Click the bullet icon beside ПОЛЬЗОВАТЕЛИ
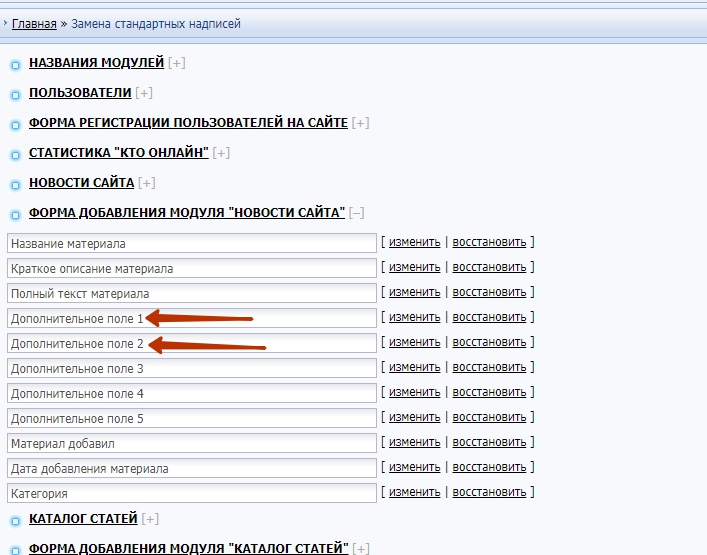 [x=15, y=96]
